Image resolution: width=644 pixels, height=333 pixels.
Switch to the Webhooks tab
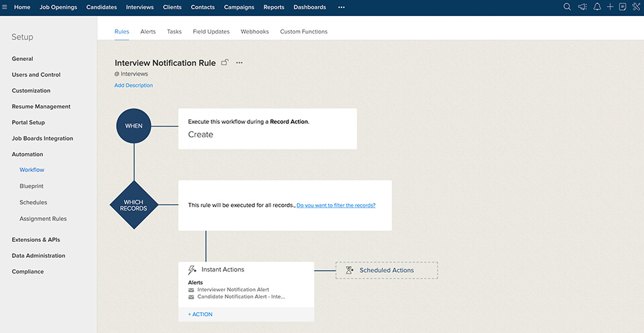tap(254, 31)
